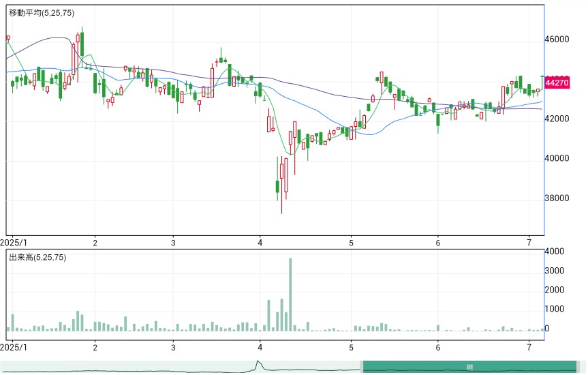Click the 1000 volume axis label

[555, 309]
